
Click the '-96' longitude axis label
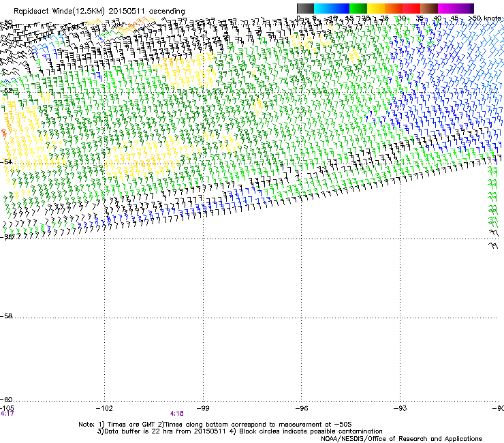(x=302, y=408)
